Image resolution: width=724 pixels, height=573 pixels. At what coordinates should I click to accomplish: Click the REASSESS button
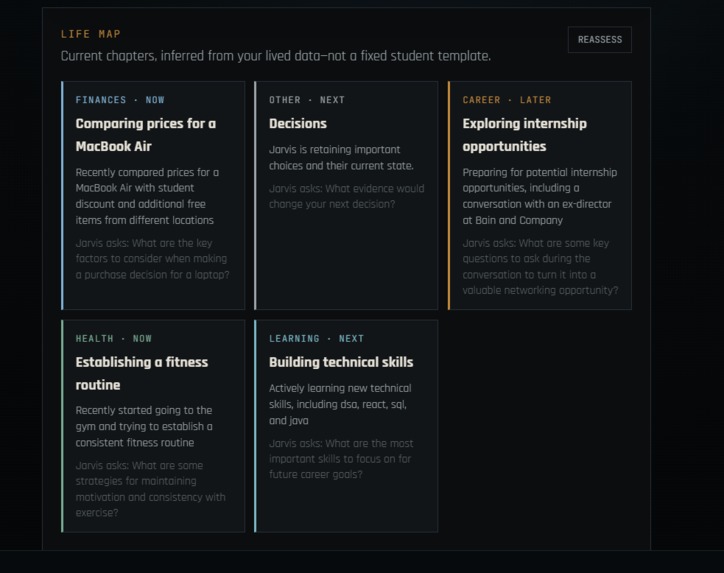click(x=599, y=40)
